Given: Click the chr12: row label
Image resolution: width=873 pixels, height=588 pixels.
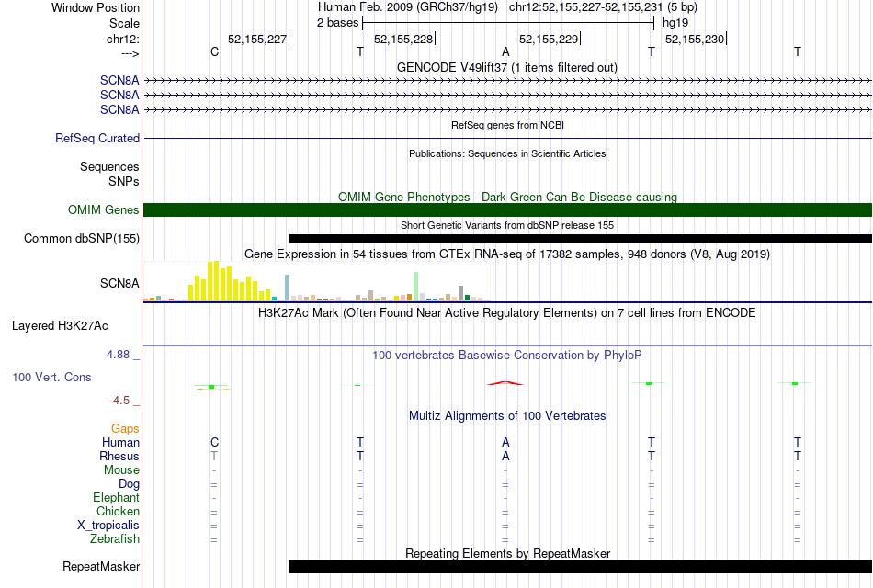Looking at the screenshot, I should click(122, 39).
